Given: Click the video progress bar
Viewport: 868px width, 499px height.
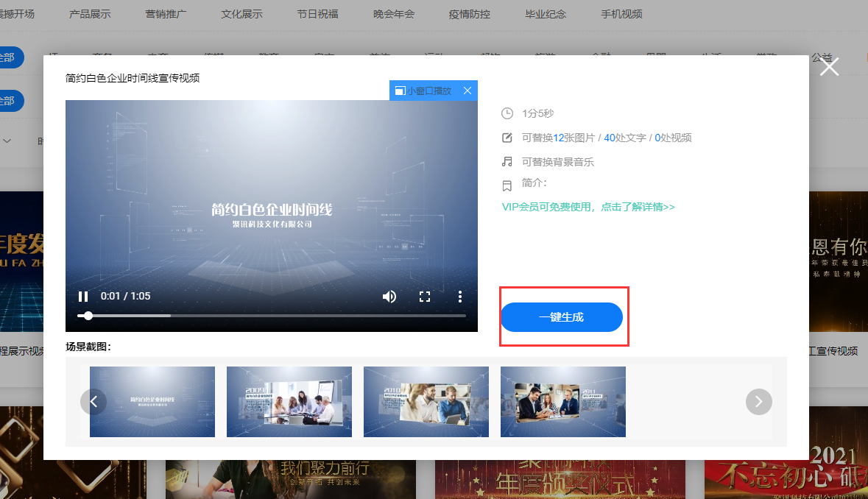Looking at the screenshot, I should coord(271,316).
